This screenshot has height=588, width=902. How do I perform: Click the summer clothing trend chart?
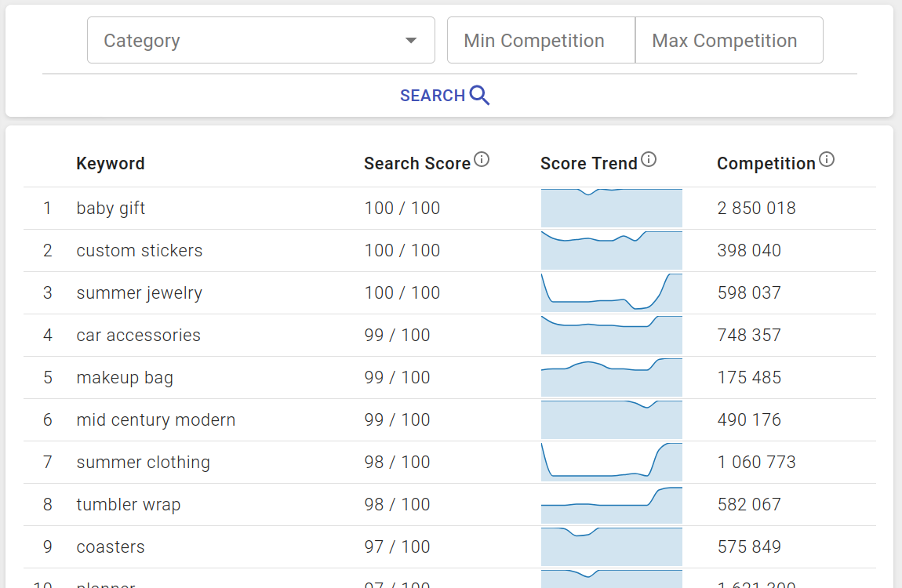tap(612, 462)
